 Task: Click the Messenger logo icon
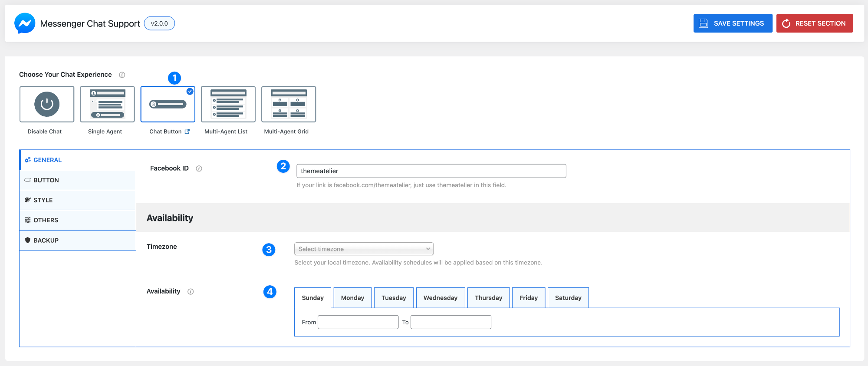tap(25, 23)
